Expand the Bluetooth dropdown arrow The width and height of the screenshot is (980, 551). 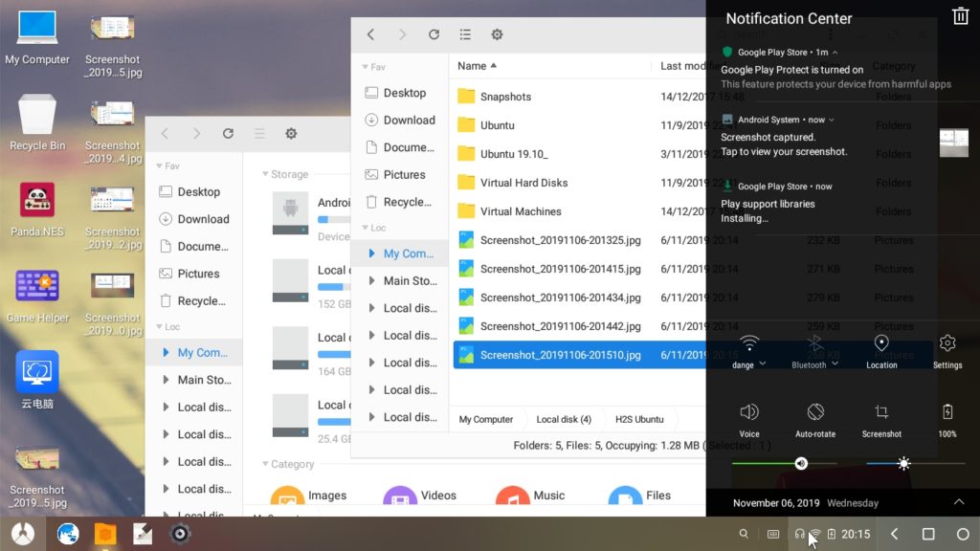tap(835, 364)
